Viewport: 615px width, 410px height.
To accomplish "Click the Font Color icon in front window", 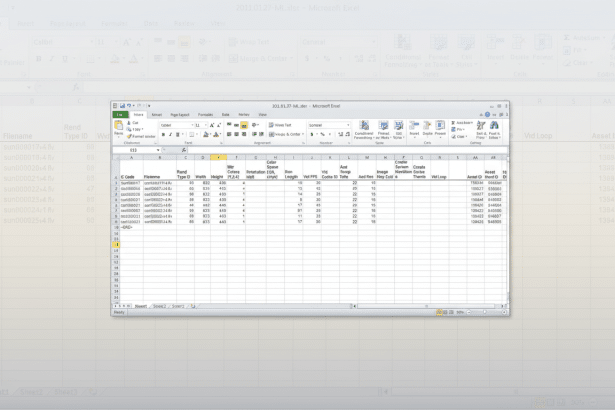I will pos(215,135).
